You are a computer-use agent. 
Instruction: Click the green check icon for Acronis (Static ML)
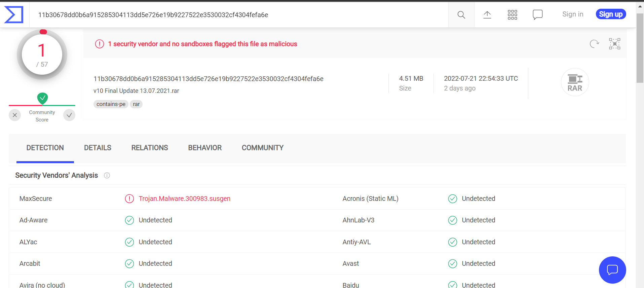[x=453, y=199]
